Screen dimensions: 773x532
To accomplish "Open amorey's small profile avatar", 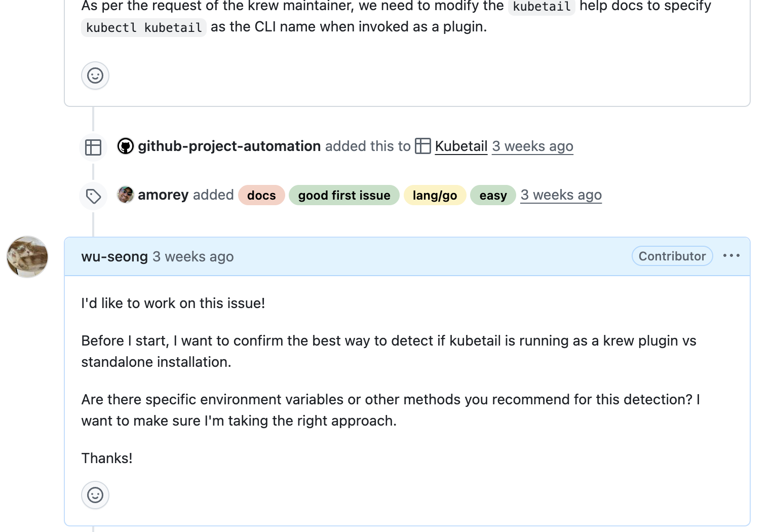I will point(126,195).
